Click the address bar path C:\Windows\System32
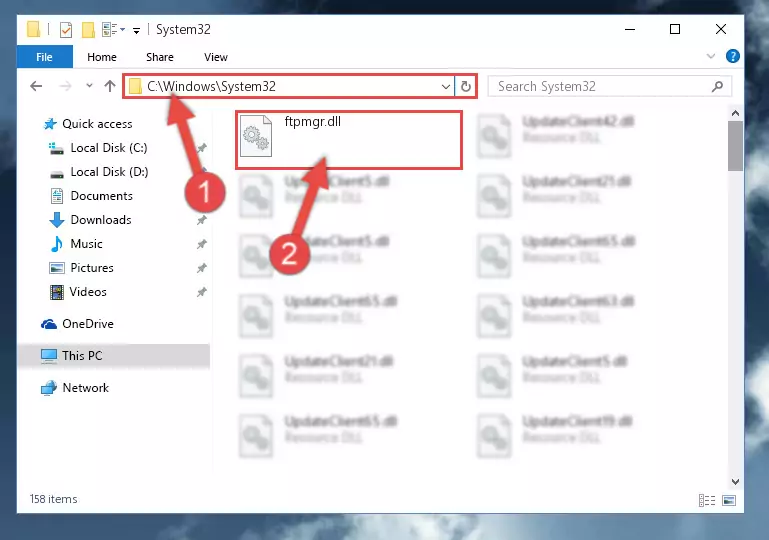This screenshot has width=769, height=540. pyautogui.click(x=211, y=86)
